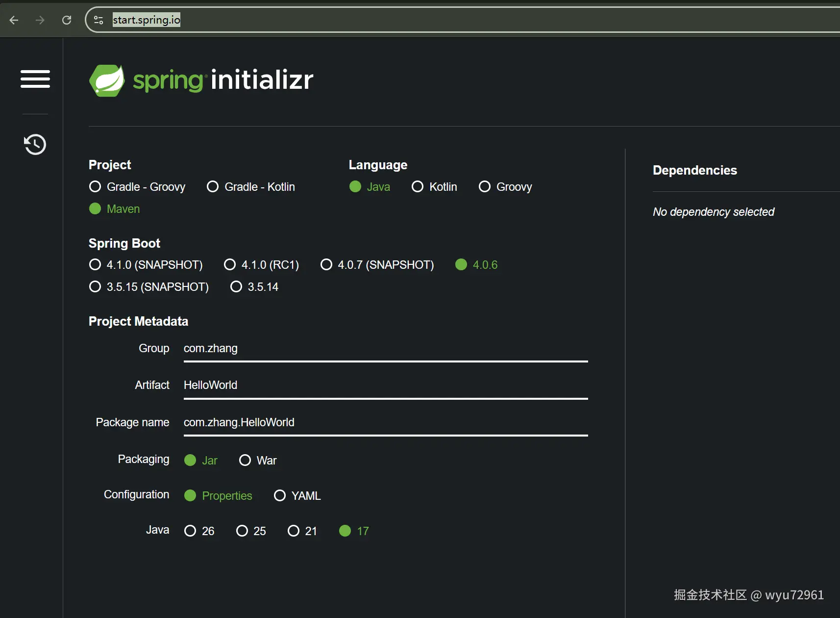
Task: Click the Packaging label
Action: pyautogui.click(x=144, y=459)
